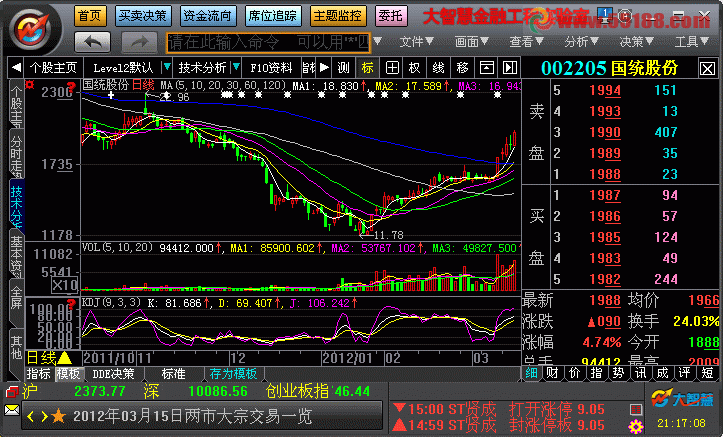723x437 pixels.
Task: Open the Level2默认 dropdown arrow
Action: [x=167, y=68]
